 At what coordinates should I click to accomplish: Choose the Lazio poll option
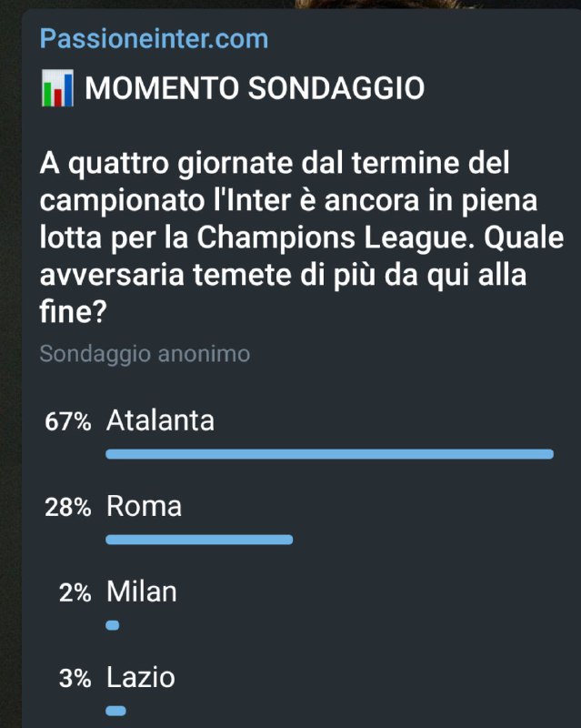141,677
